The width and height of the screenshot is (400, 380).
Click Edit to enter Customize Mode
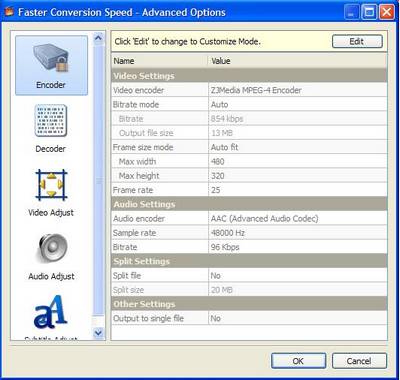(x=357, y=41)
